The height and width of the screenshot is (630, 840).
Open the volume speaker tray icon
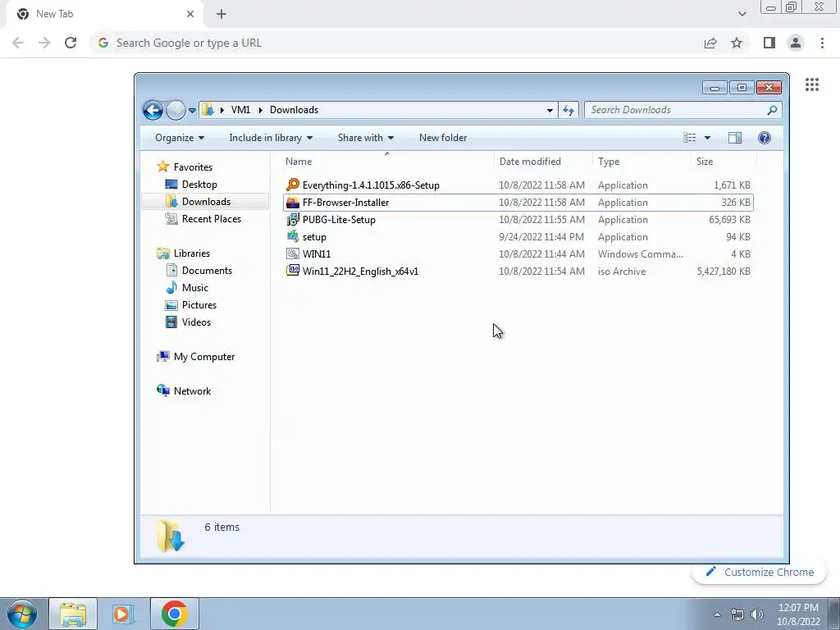pyautogui.click(x=757, y=614)
